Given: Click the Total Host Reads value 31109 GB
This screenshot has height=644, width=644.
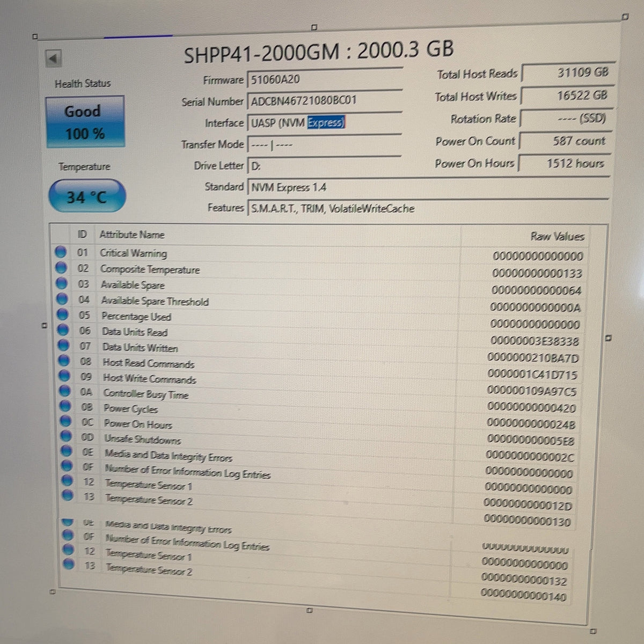Looking at the screenshot, I should (568, 72).
